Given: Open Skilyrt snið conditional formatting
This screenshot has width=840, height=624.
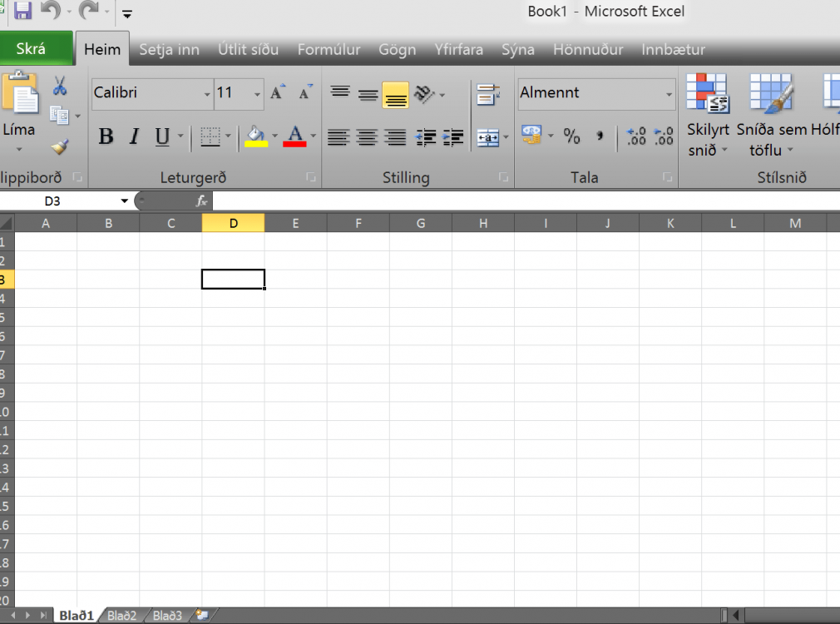Looking at the screenshot, I should click(x=707, y=115).
